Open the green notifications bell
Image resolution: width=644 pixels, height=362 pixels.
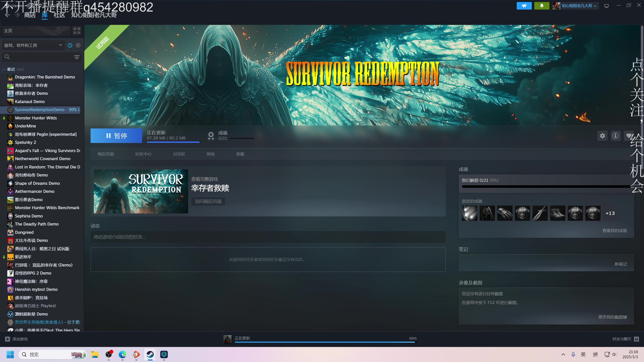542,6
